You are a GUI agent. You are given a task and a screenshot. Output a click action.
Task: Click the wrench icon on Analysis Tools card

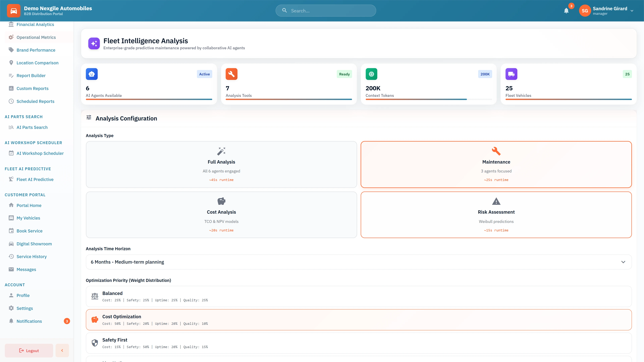point(231,74)
